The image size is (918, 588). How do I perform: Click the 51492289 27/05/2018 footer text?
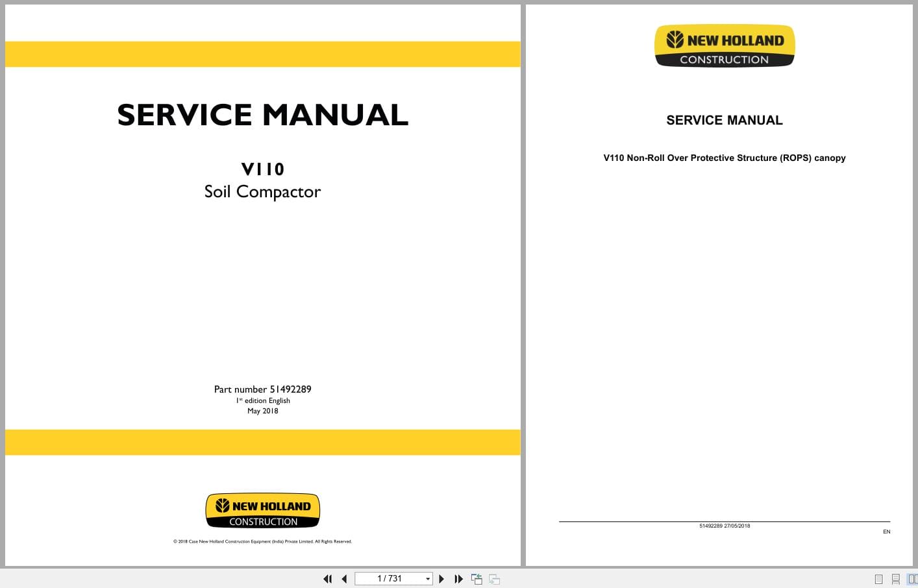725,526
